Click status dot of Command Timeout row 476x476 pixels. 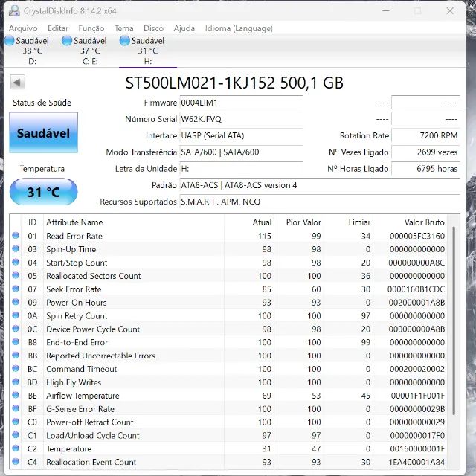coord(16,368)
